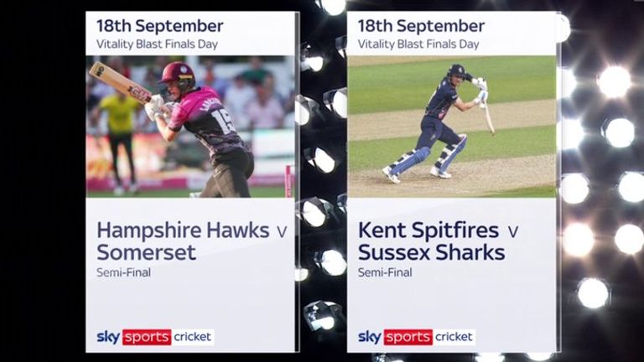The height and width of the screenshot is (362, 644).
Task: Click the left card's cricket label
Action: tap(192, 337)
